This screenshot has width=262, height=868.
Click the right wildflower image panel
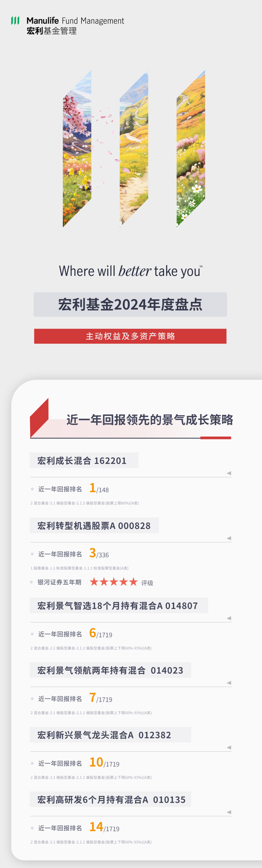(x=191, y=149)
